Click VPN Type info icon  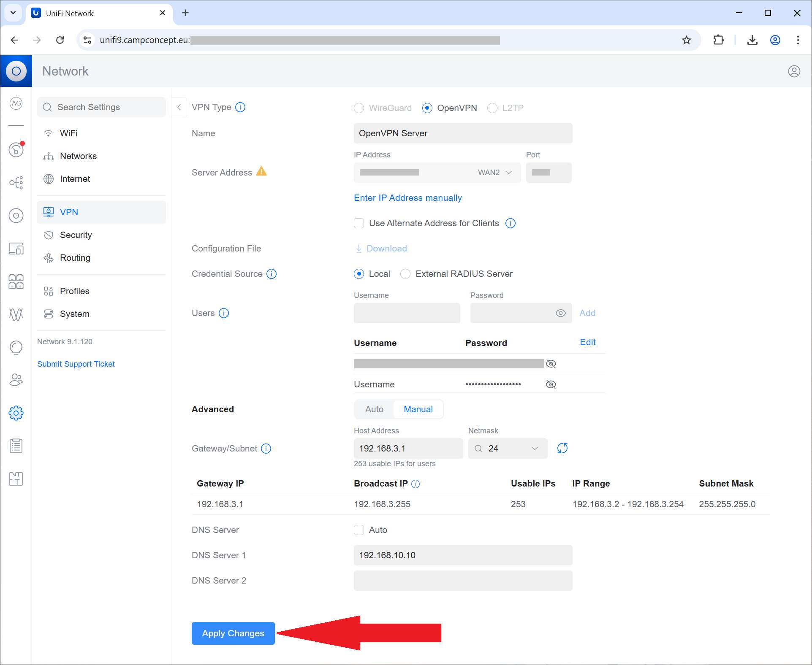click(x=240, y=107)
